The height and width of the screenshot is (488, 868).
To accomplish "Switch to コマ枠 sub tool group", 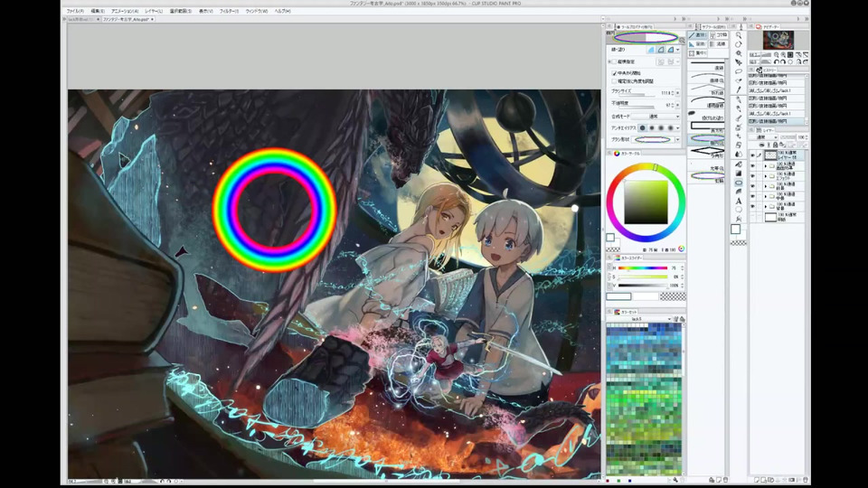I will [719, 35].
